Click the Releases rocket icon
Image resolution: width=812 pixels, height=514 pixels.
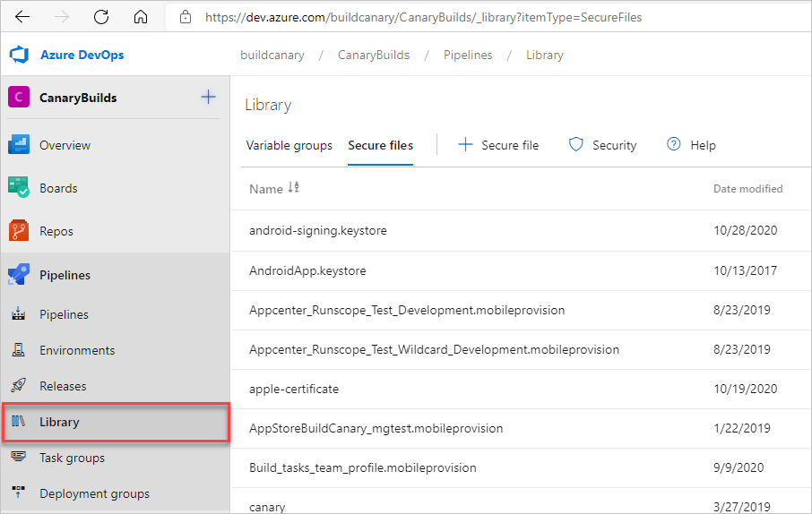coord(18,385)
